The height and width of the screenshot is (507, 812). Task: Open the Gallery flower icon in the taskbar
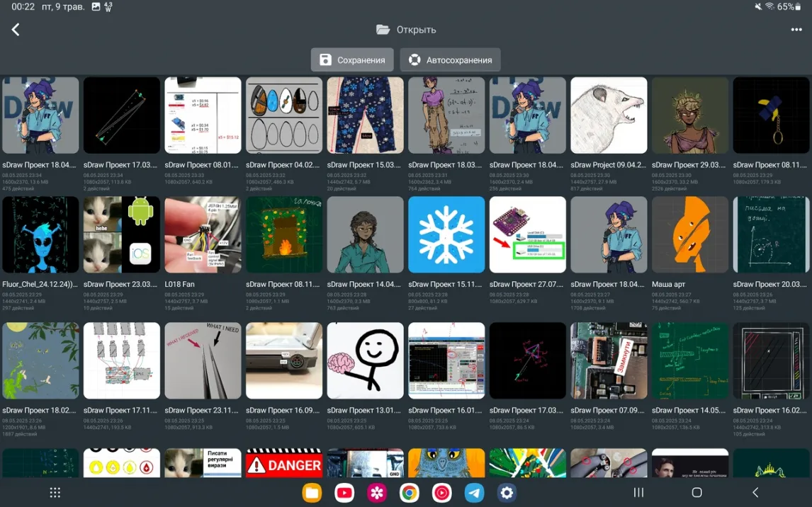[377, 492]
